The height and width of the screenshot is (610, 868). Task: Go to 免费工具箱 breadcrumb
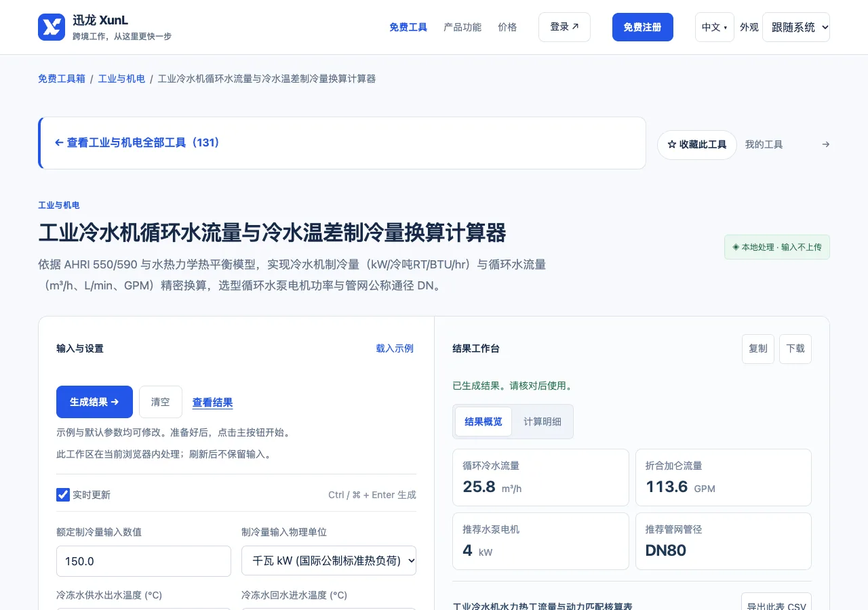tap(62, 79)
